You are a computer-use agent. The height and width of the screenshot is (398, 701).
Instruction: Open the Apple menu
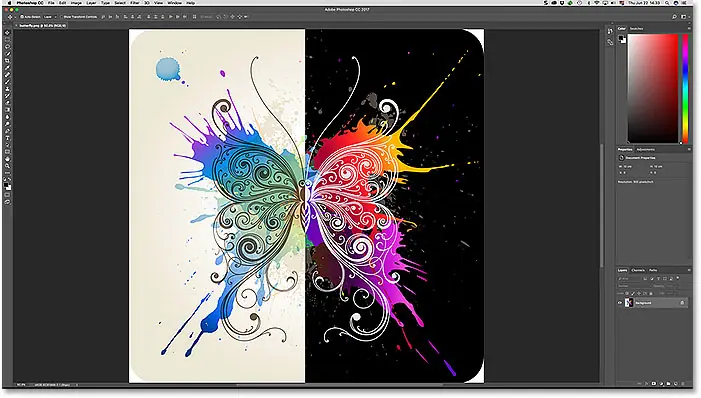[9, 3]
